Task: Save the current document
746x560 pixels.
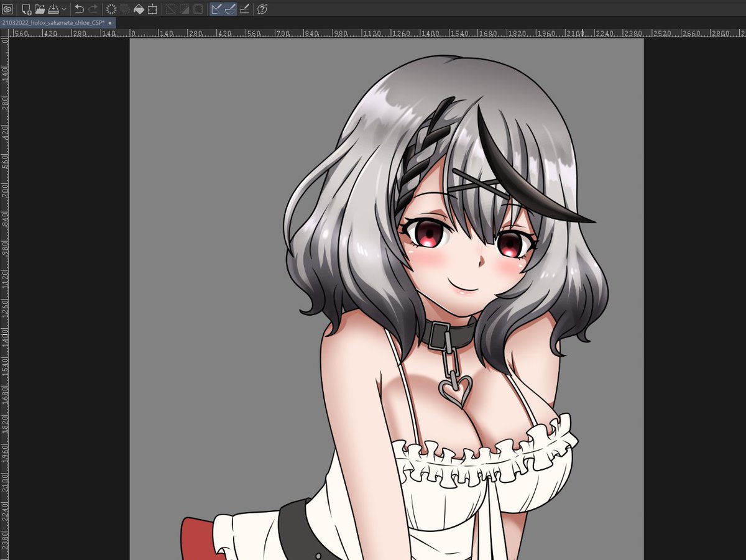Action: [x=53, y=9]
